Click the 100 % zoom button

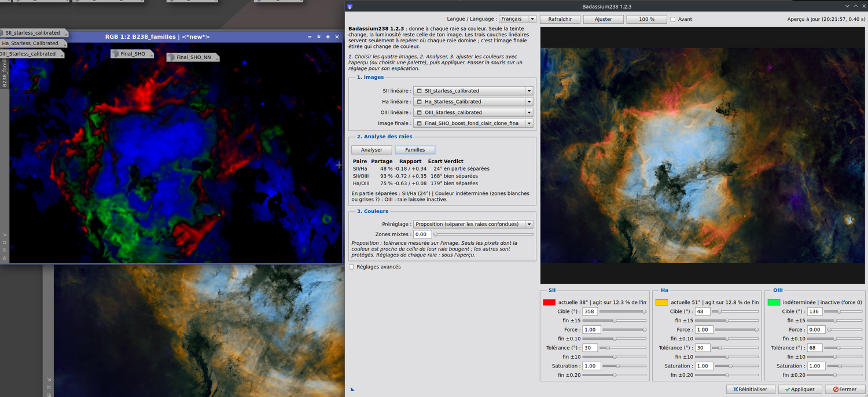(x=646, y=19)
